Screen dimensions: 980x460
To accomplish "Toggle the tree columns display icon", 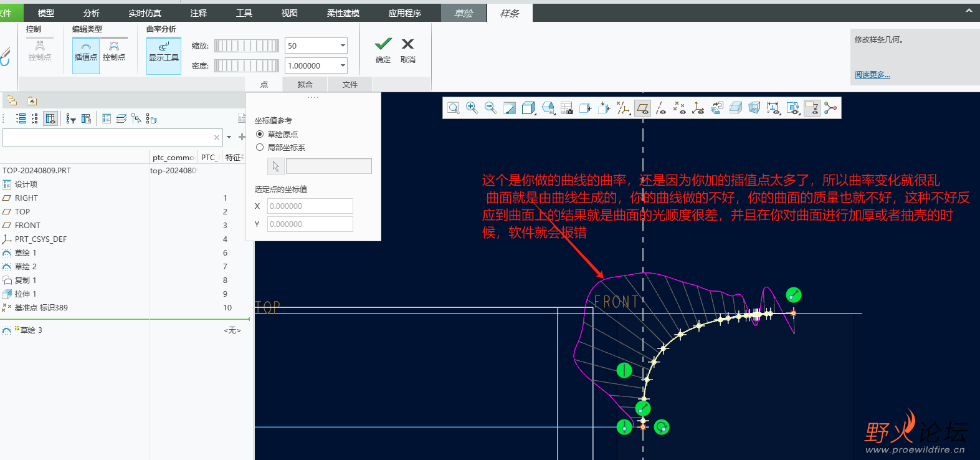I will click(x=50, y=118).
